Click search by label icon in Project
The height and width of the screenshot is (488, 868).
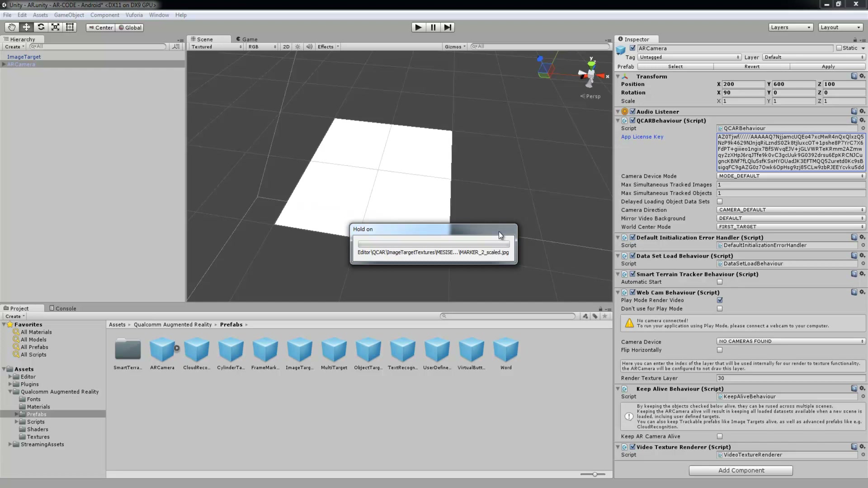point(595,316)
